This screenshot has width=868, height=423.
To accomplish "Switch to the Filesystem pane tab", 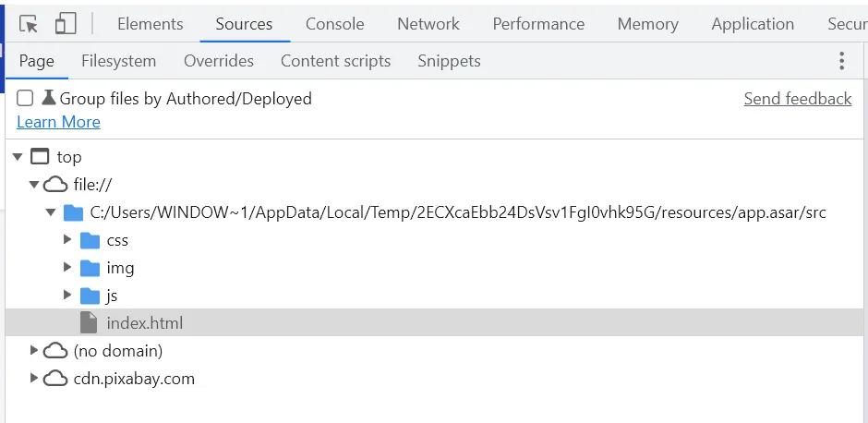I will point(118,61).
